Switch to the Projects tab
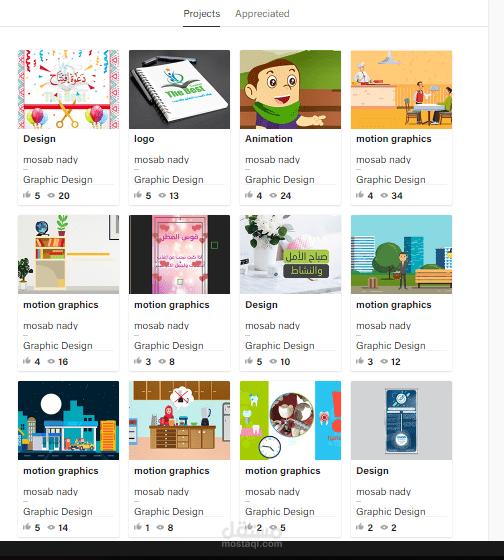The width and height of the screenshot is (504, 560). point(201,14)
